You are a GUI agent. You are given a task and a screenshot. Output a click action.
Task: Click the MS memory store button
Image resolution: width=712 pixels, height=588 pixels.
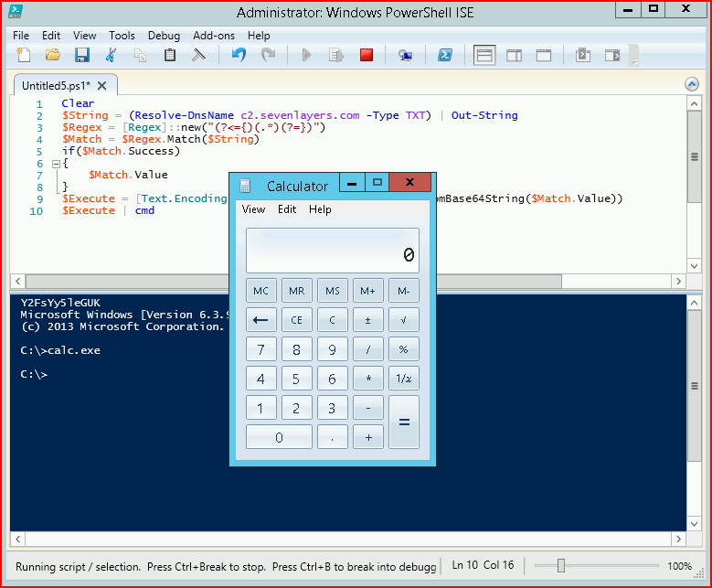click(333, 291)
